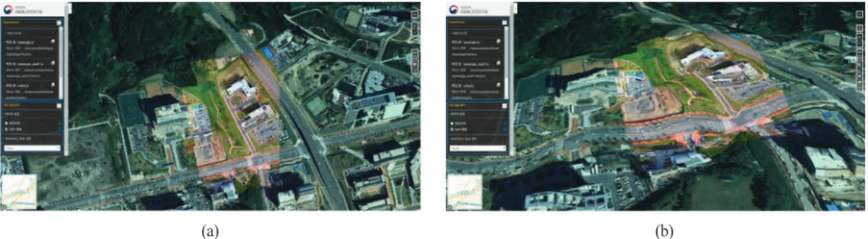Click the minimap thumbnail in screenshot (a)
This screenshot has width=868, height=239.
tap(19, 192)
